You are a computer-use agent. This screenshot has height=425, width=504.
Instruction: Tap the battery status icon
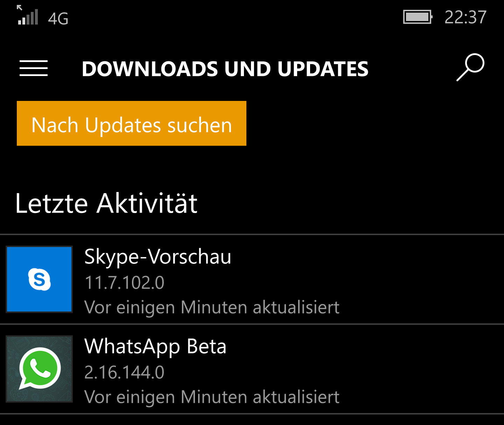(x=418, y=17)
